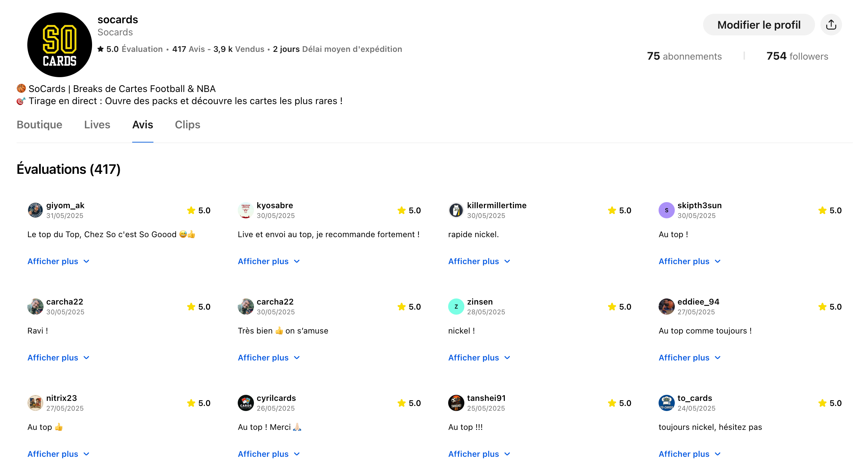The image size is (868, 475).
Task: Click the star icon on kyosabre's review
Action: click(x=402, y=210)
